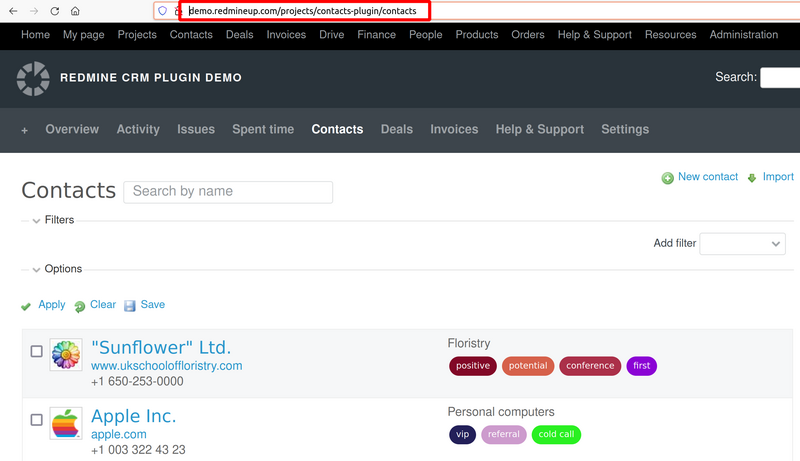Click the green cold call tag
Screen dimensions: 800x461
(557, 435)
